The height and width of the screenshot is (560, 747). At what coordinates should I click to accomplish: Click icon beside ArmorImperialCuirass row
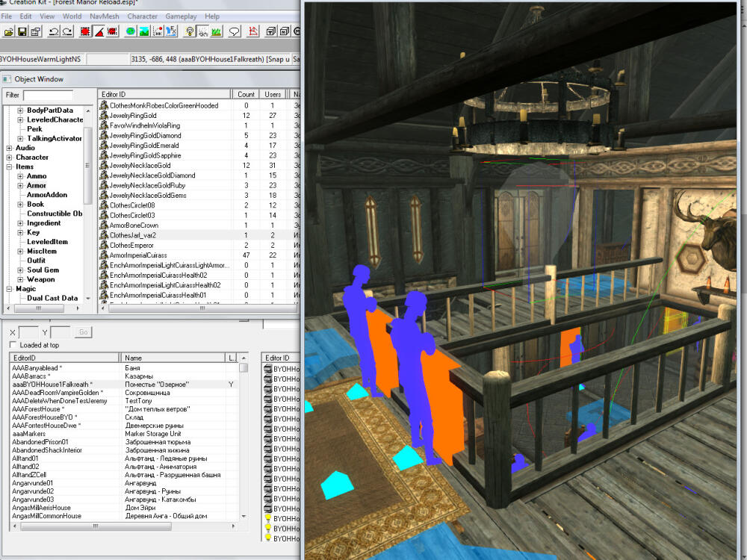point(104,255)
